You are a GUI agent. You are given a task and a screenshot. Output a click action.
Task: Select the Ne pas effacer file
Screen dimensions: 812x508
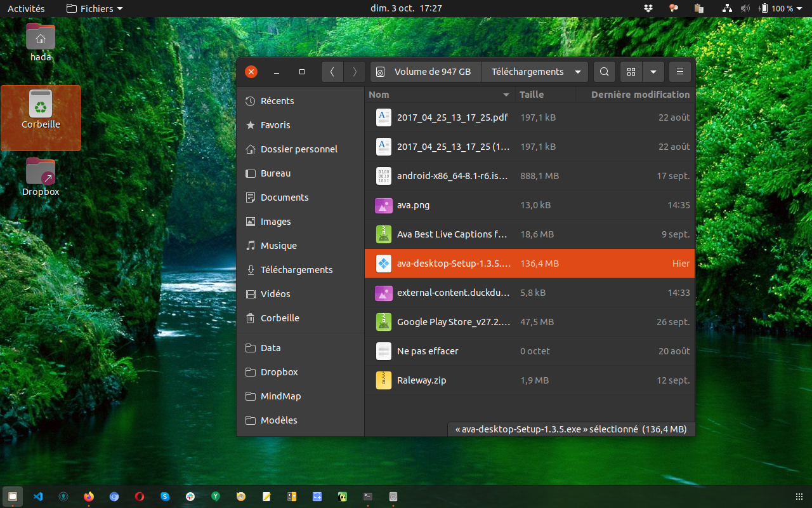530,351
